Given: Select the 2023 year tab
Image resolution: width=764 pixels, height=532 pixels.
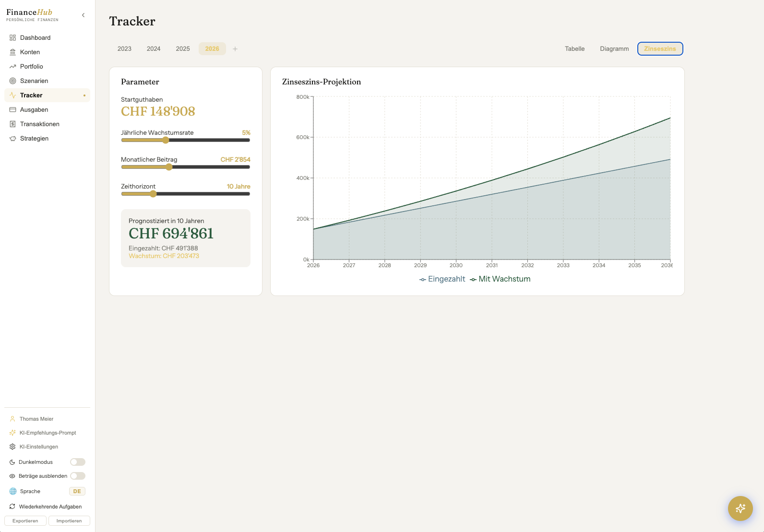Looking at the screenshot, I should click(124, 49).
